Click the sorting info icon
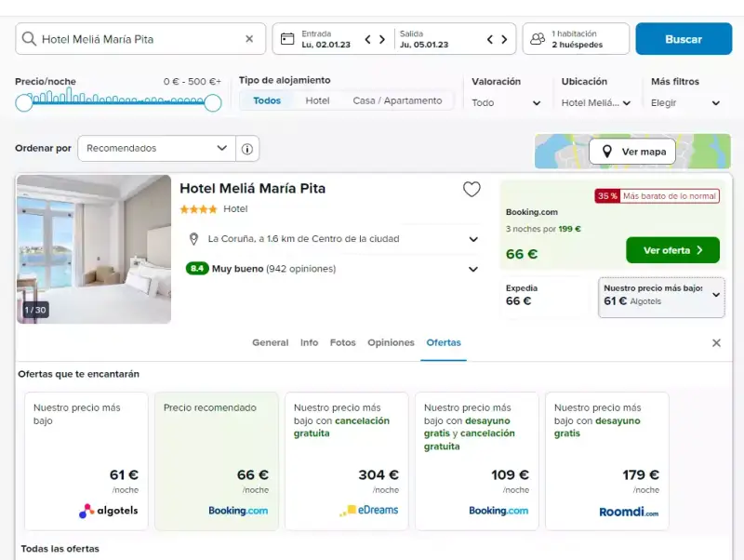Screen dimensions: 744x560 coord(247,149)
